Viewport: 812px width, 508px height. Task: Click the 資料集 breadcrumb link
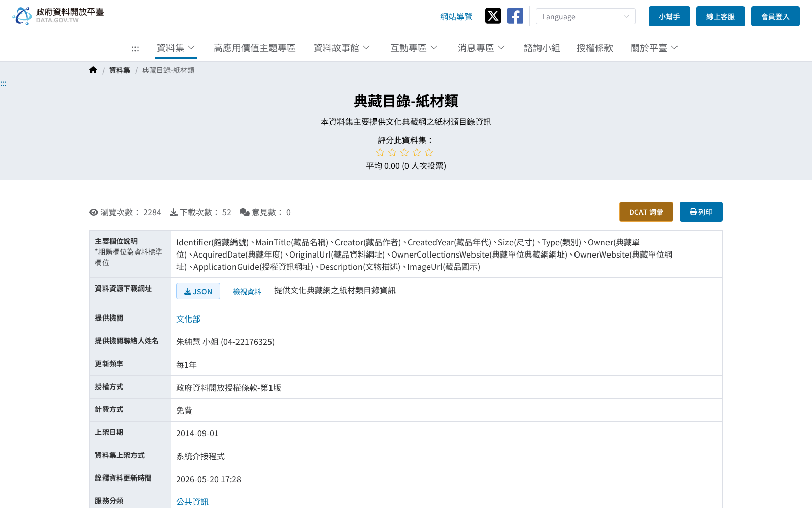[120, 70]
